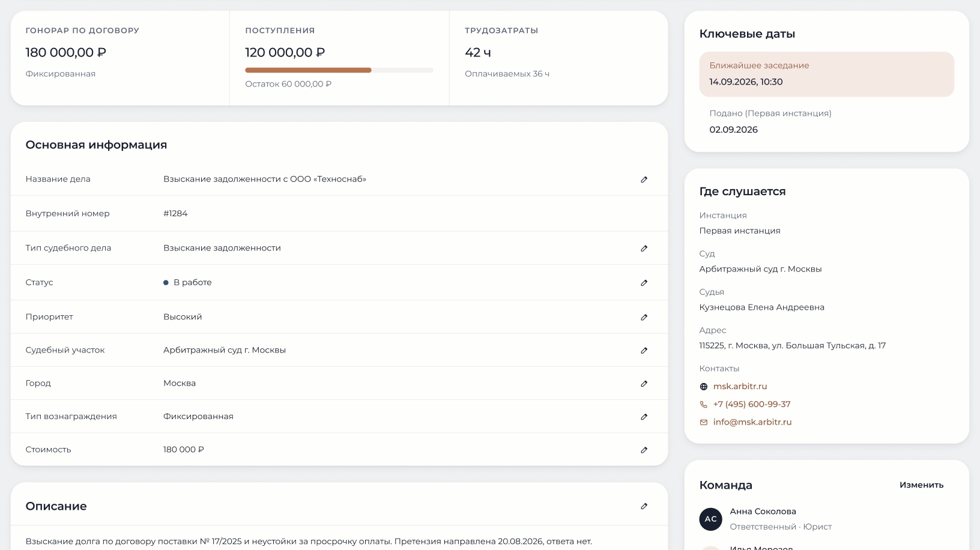Select Ближайшее заседание date card

(x=826, y=74)
